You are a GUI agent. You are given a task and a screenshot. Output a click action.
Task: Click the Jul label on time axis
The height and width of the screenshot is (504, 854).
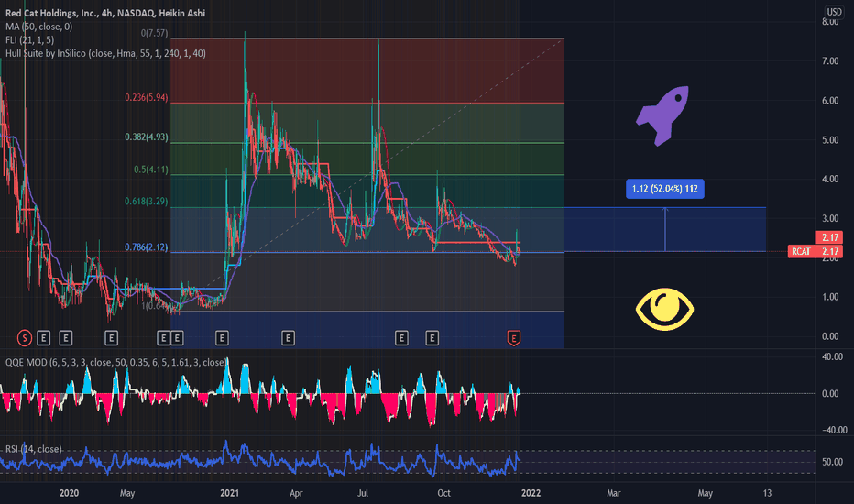click(x=363, y=493)
